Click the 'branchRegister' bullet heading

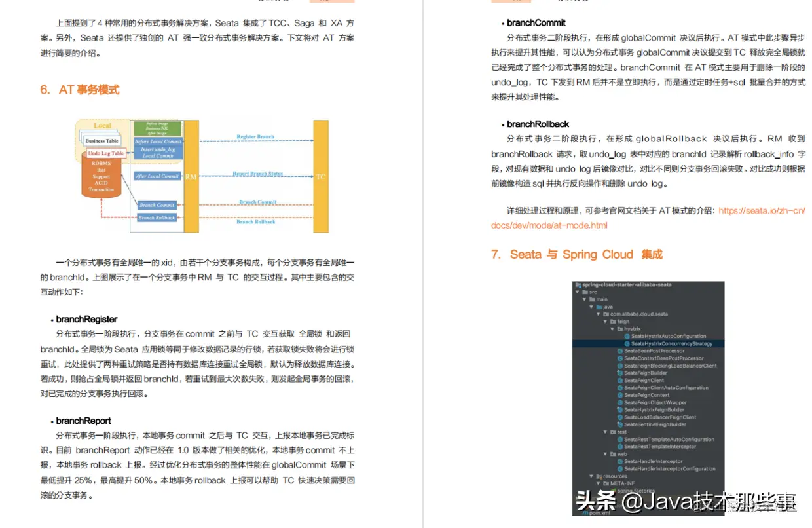[x=86, y=319]
